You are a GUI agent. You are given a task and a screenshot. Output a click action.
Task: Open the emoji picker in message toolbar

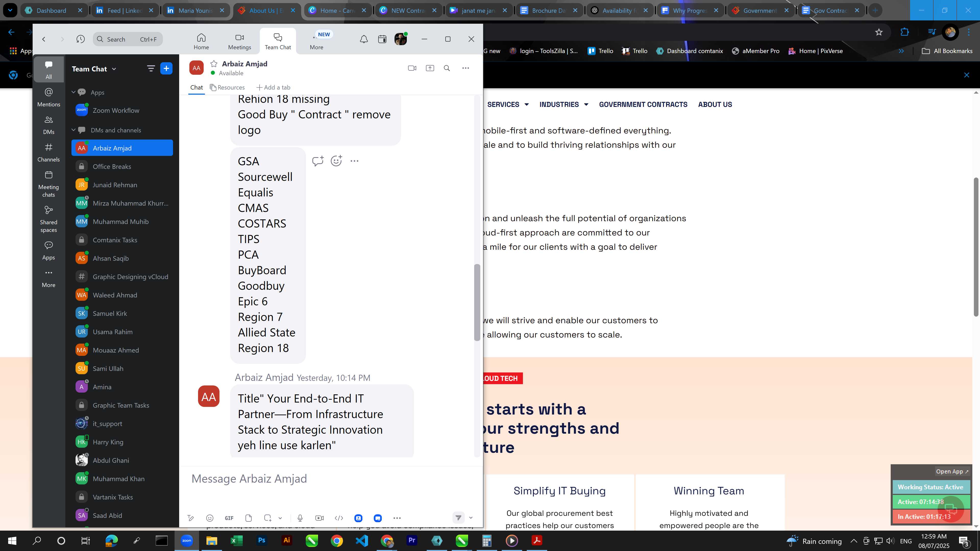tap(210, 518)
